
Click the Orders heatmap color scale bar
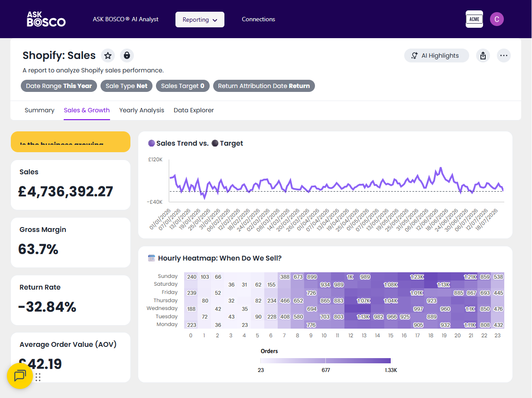point(326,361)
